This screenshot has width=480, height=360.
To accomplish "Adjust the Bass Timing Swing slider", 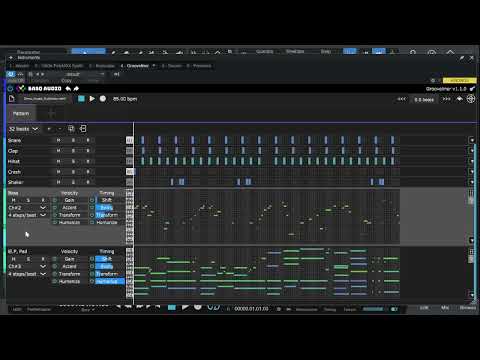I will [x=110, y=208].
